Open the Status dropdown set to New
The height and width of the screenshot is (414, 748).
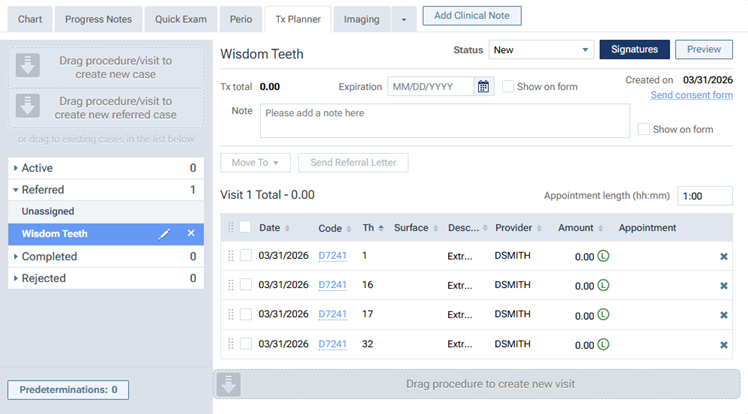(x=540, y=49)
